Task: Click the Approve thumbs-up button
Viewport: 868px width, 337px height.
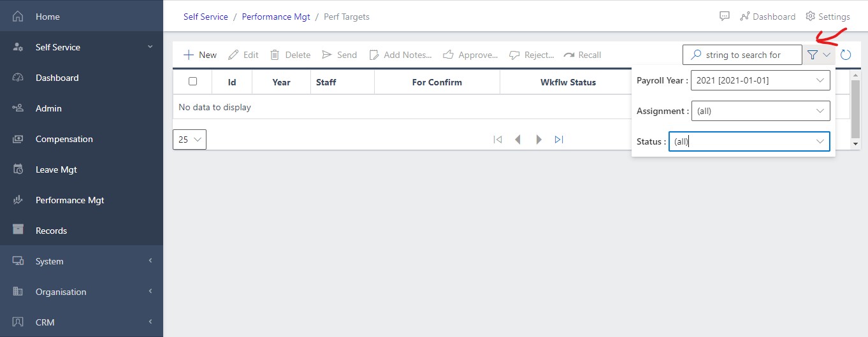Action: coord(470,55)
